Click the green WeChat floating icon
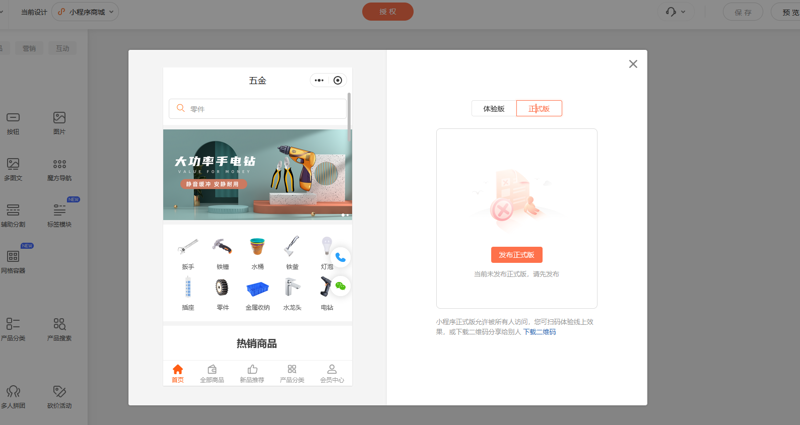This screenshot has height=425, width=800. (340, 286)
